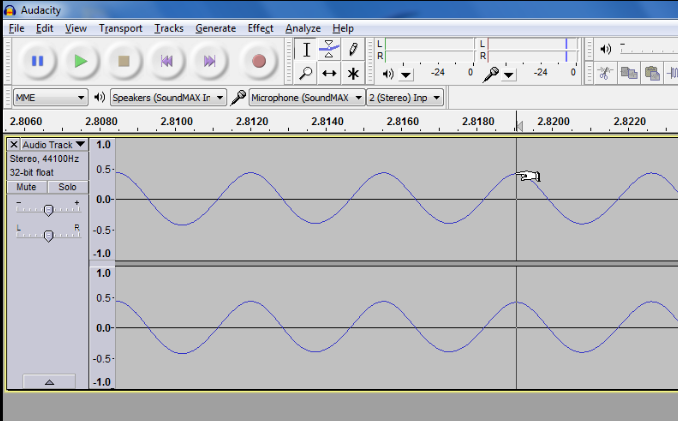Close the audio track with X
The height and width of the screenshot is (421, 678).
14,145
